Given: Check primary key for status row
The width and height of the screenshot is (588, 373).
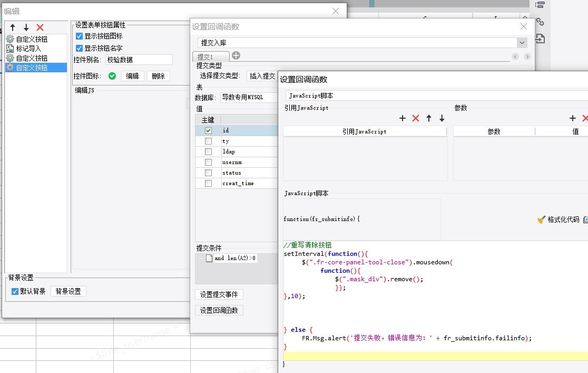Looking at the screenshot, I should point(209,173).
